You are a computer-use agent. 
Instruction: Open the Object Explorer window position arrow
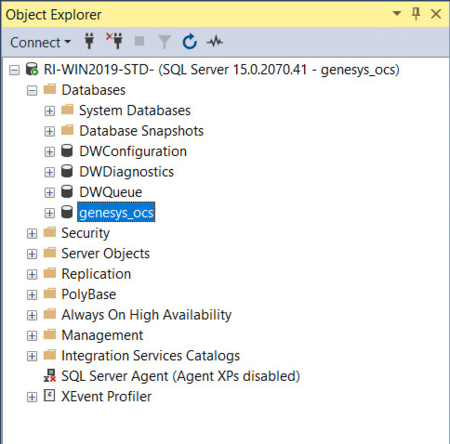(x=397, y=14)
